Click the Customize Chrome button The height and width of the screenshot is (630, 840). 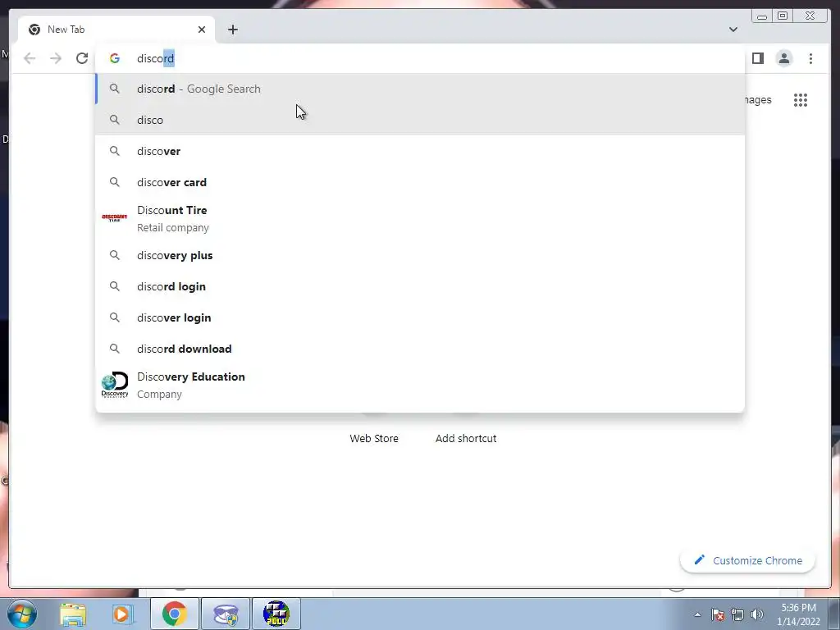click(748, 560)
